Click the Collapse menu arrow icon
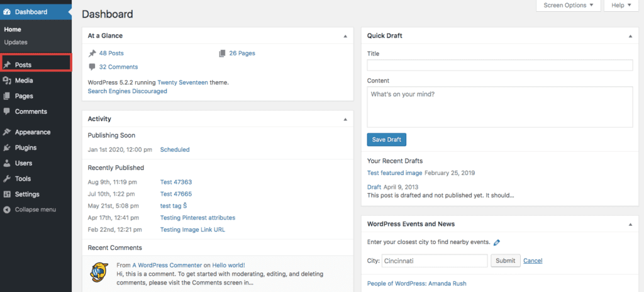Screen dimensions: 644x292 (6, 210)
